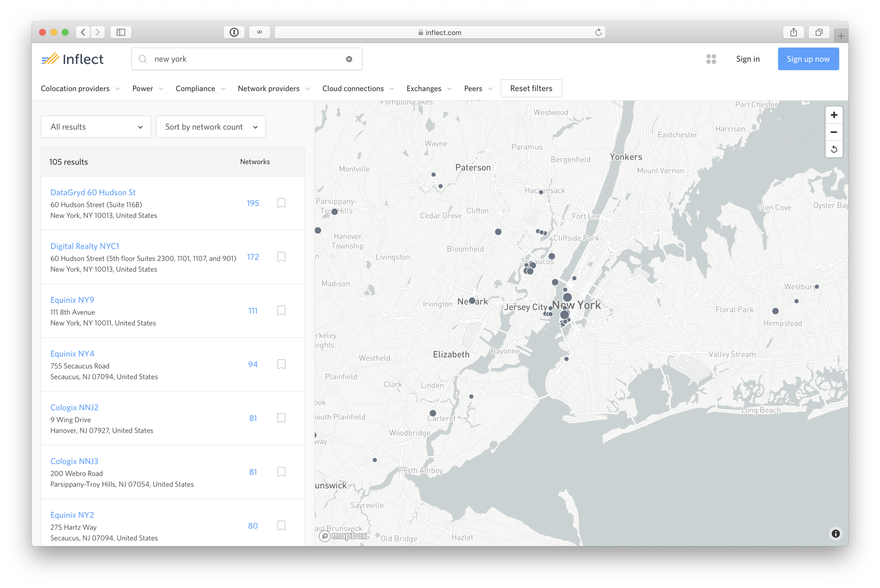The width and height of the screenshot is (880, 588).
Task: Expand the Power filter
Action: point(147,89)
